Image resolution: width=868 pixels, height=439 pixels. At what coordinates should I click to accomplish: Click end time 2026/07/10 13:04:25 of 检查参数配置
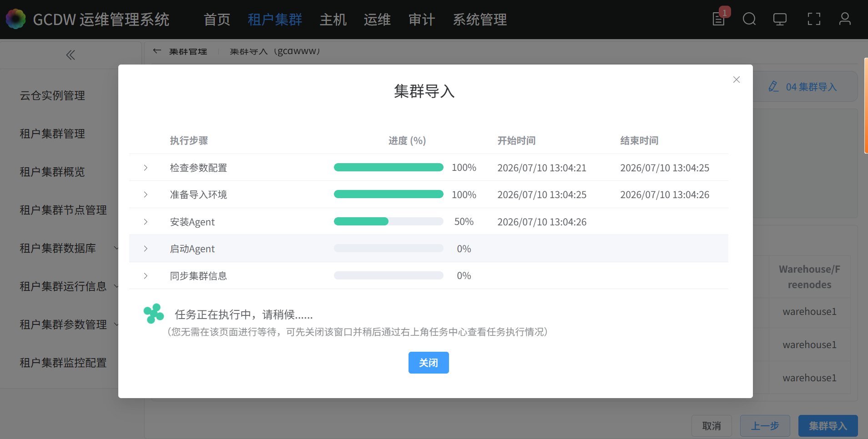[665, 168]
